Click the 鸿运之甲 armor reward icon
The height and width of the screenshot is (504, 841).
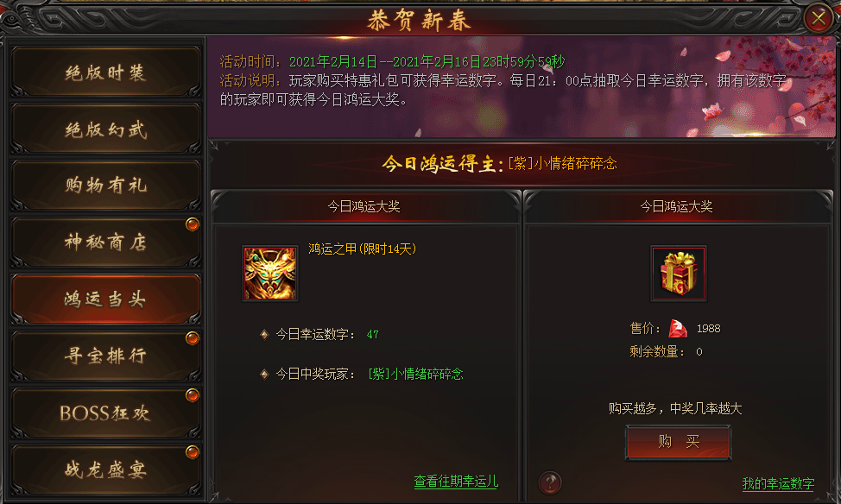point(270,274)
